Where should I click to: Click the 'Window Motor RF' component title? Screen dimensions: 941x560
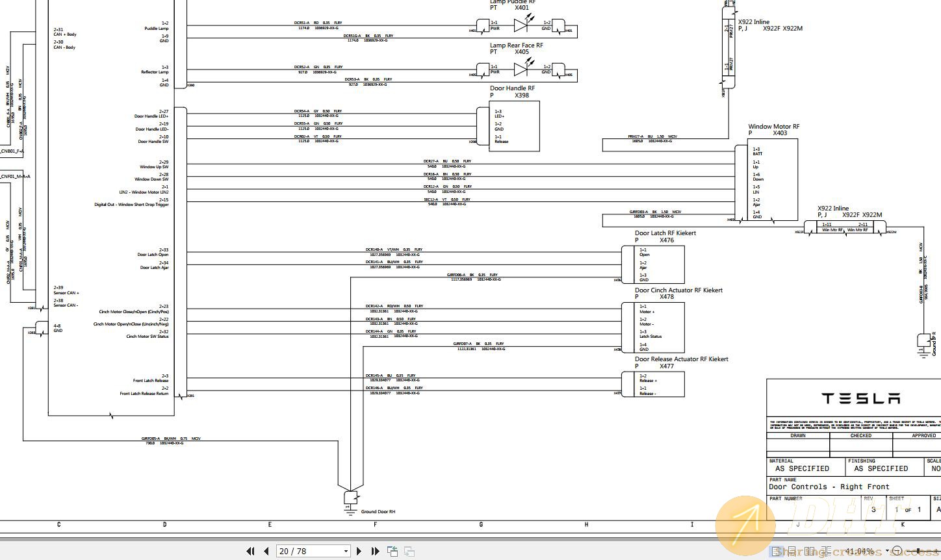pyautogui.click(x=774, y=127)
